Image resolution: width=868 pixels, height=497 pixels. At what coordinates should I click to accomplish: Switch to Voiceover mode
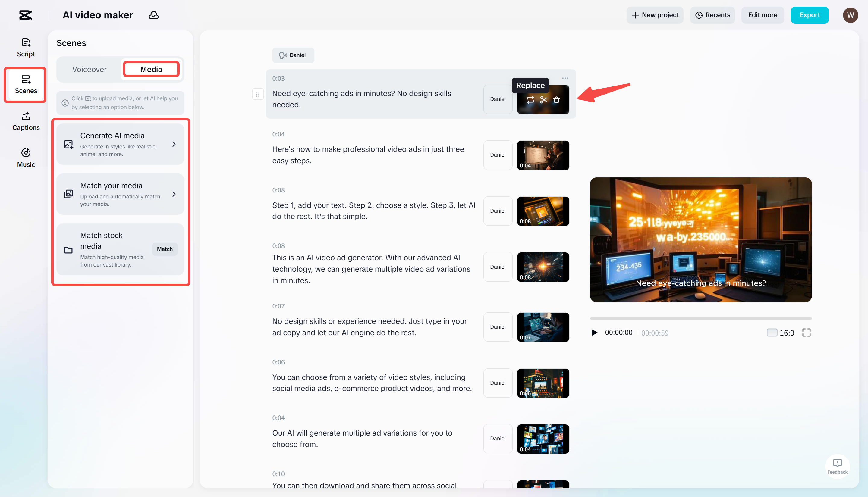point(89,69)
